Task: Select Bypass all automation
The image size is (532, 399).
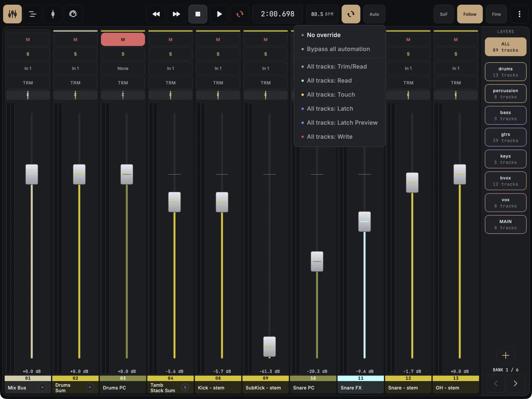Action: pos(339,49)
